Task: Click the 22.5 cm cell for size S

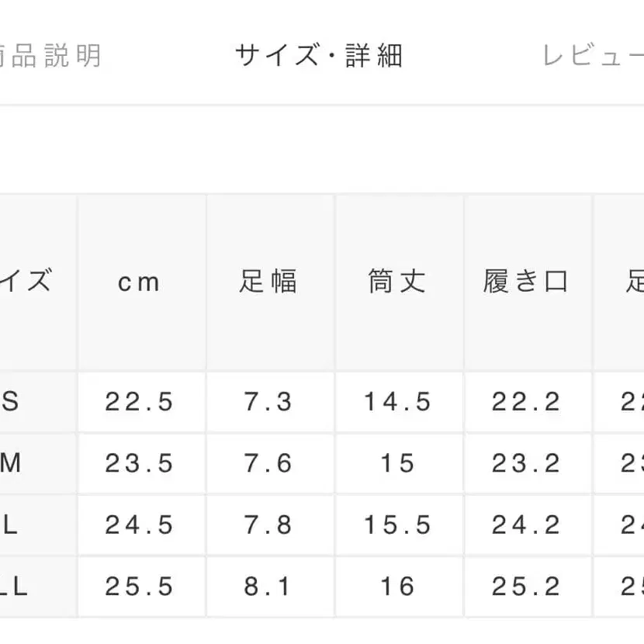Action: click(x=140, y=402)
